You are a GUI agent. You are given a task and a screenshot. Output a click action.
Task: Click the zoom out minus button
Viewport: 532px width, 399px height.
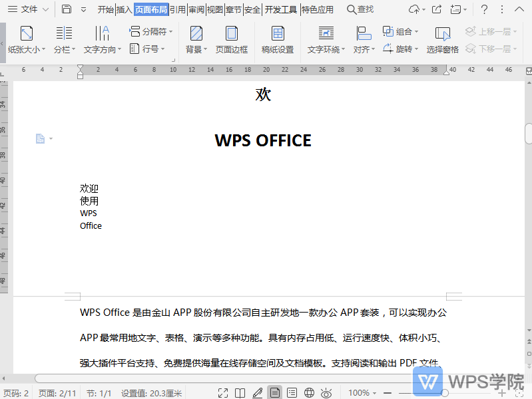pos(388,393)
